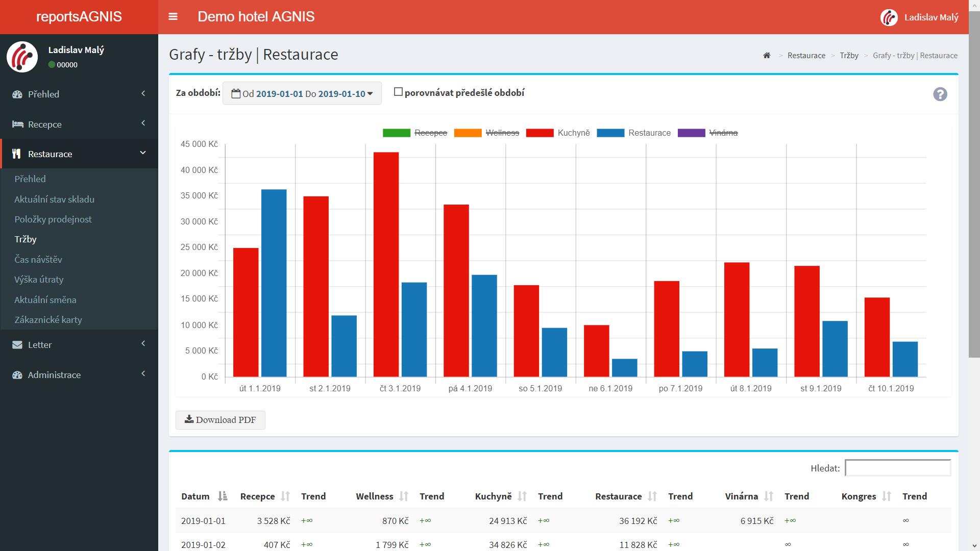Open the date range period dropdown
The width and height of the screenshot is (980, 551).
(x=302, y=93)
